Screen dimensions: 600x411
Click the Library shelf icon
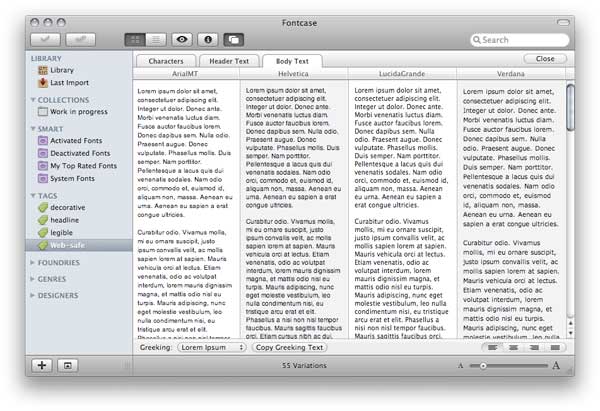pos(43,70)
